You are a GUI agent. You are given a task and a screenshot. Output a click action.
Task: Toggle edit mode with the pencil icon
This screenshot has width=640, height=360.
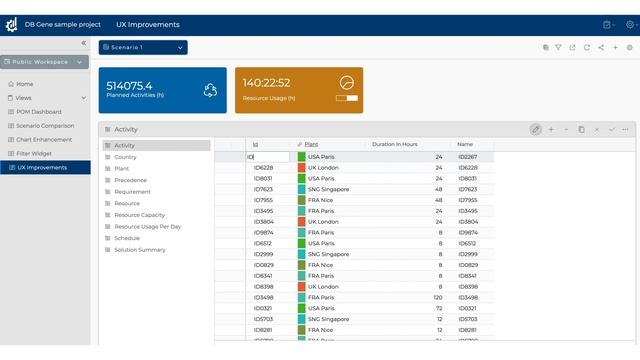point(536,129)
